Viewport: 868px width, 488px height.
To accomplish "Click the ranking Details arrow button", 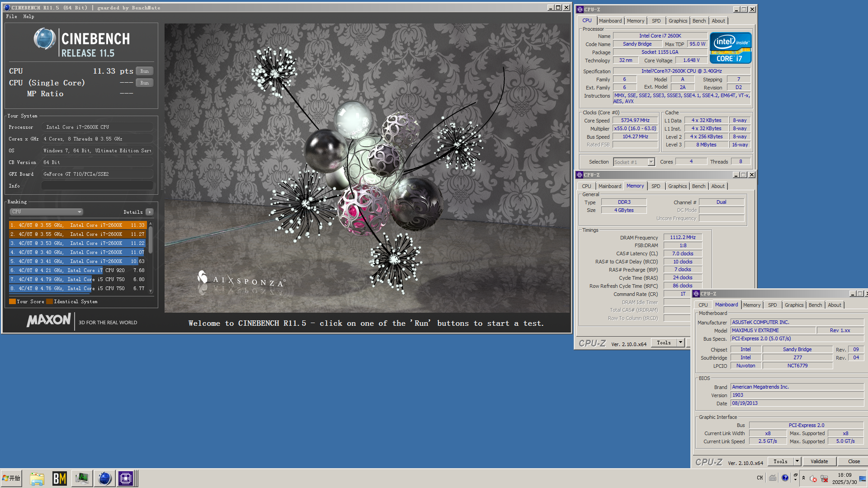I will [150, 212].
